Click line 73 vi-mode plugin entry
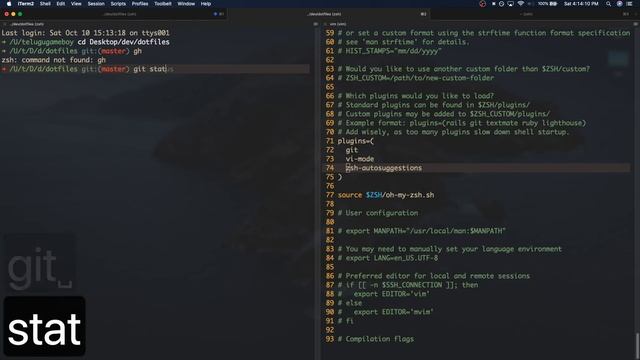 [x=360, y=159]
